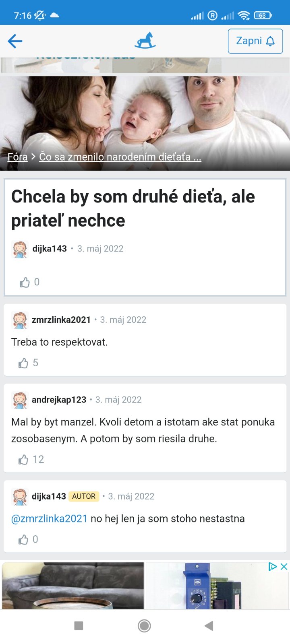Screen dimensions: 290x644
Task: Open zmrzlinka2021 avatar
Action: pos(20,320)
